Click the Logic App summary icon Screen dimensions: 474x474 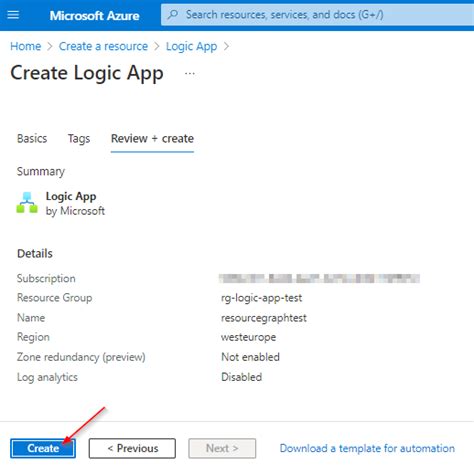pos(27,202)
